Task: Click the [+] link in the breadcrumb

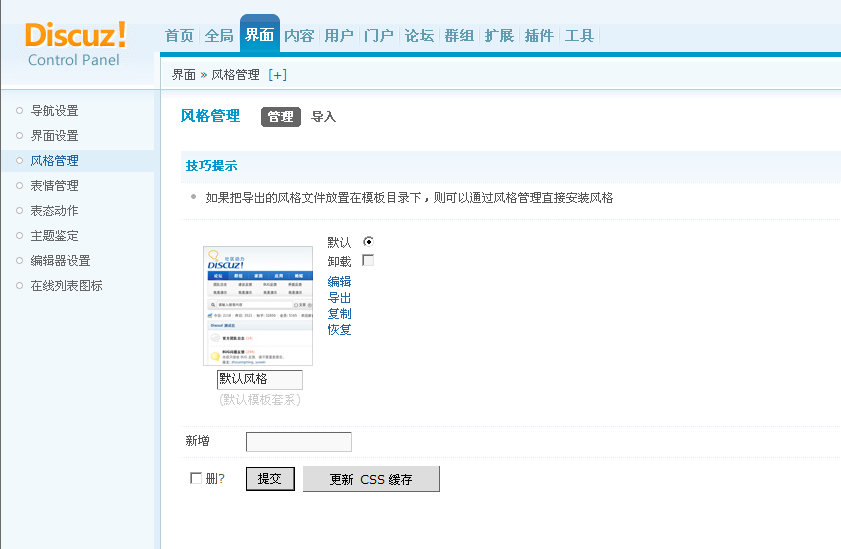Action: [277, 75]
